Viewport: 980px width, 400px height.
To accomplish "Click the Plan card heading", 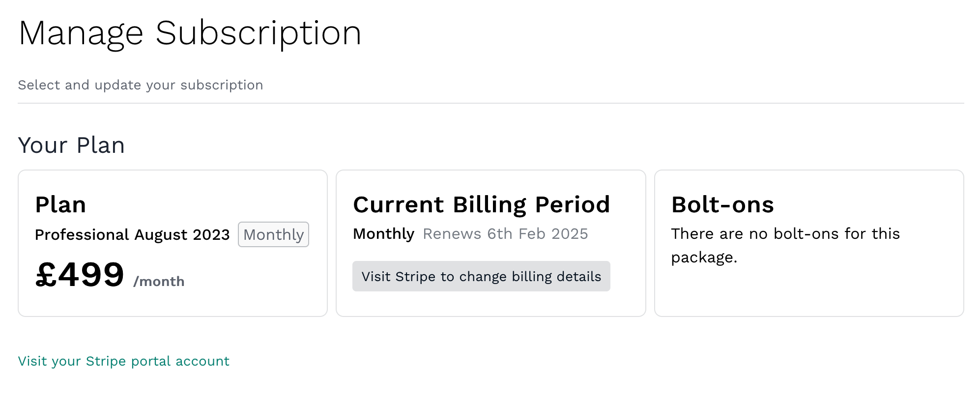I will [x=60, y=204].
